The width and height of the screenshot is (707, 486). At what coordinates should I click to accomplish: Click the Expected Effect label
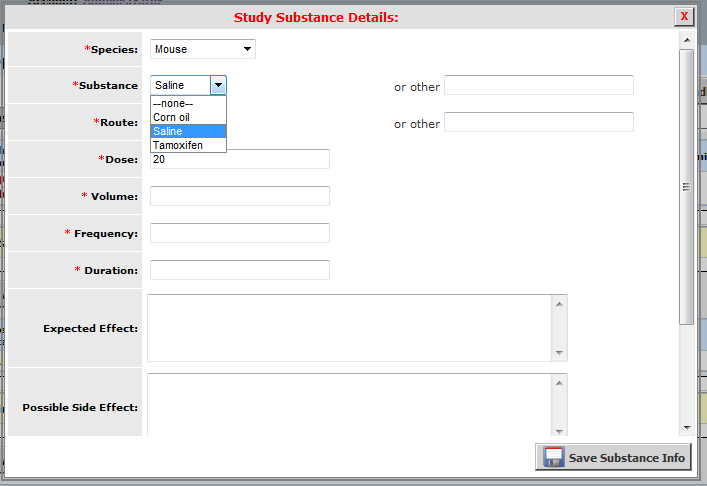(x=91, y=328)
